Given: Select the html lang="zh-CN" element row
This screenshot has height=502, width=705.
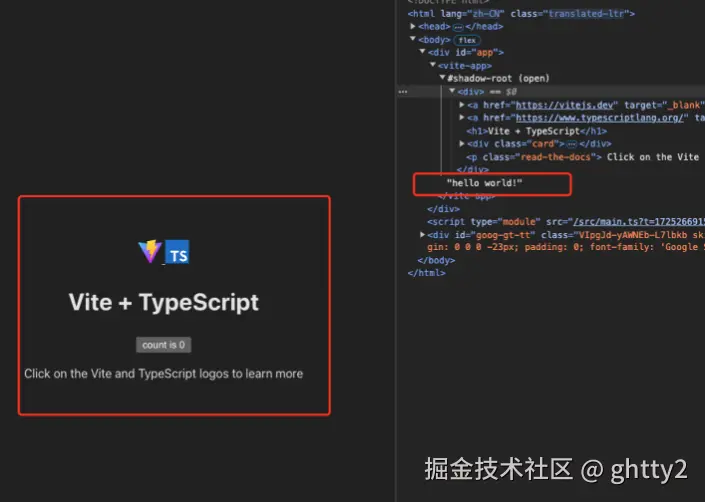Looking at the screenshot, I should click(x=521, y=13).
